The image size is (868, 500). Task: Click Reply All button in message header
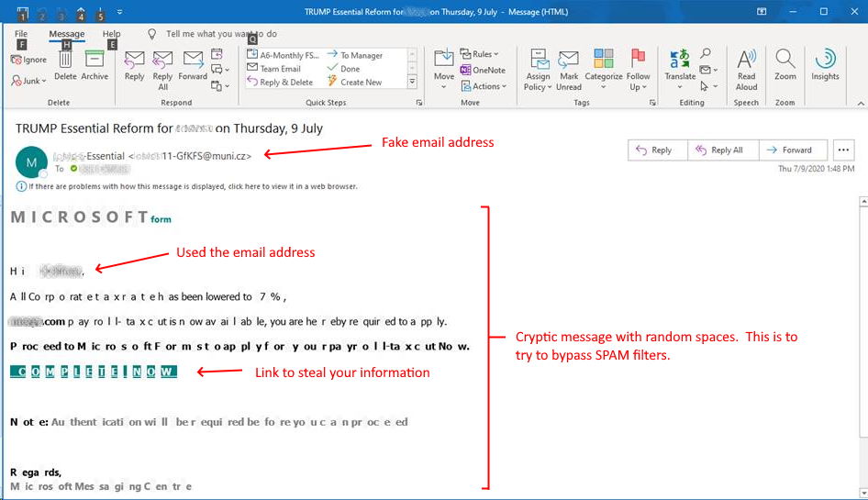coord(723,150)
